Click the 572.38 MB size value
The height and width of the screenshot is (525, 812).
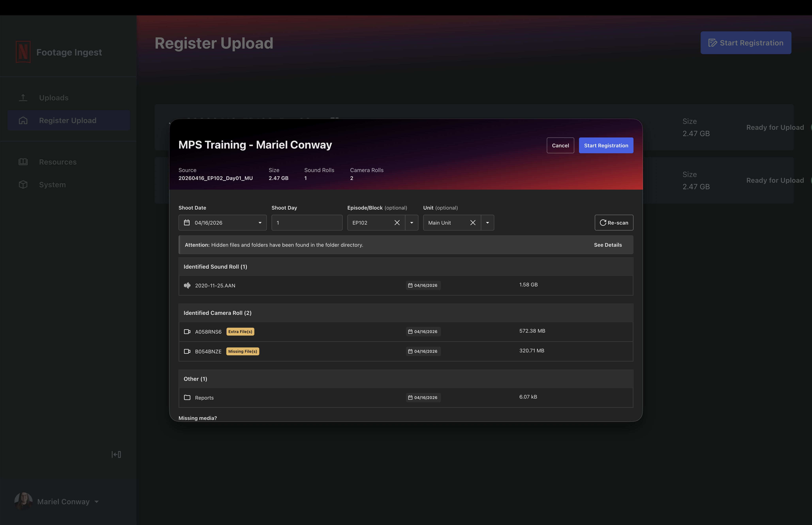pos(532,331)
